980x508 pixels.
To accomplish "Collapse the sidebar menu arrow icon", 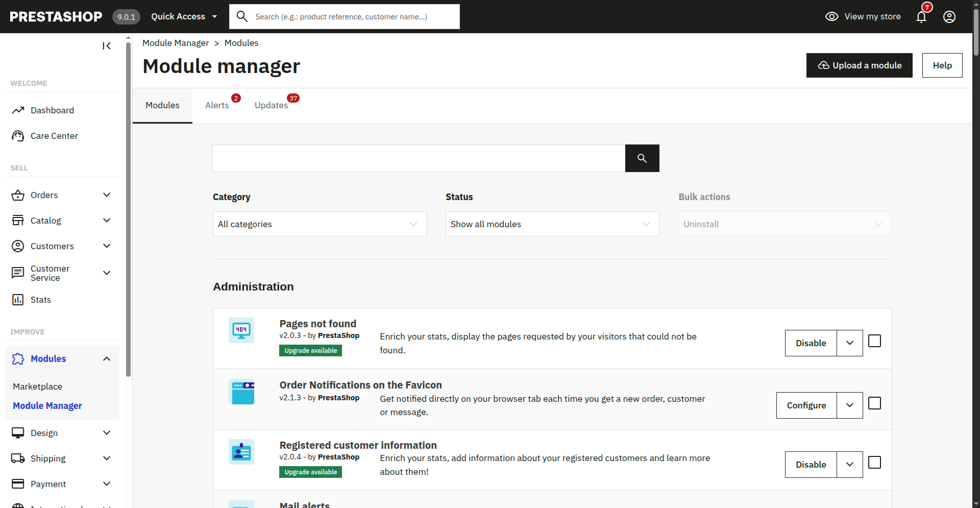I will 107,46.
